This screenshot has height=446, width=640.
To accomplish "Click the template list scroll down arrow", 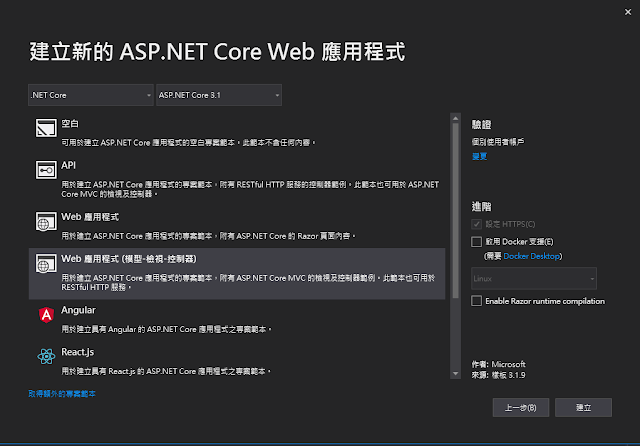I will (x=456, y=374).
